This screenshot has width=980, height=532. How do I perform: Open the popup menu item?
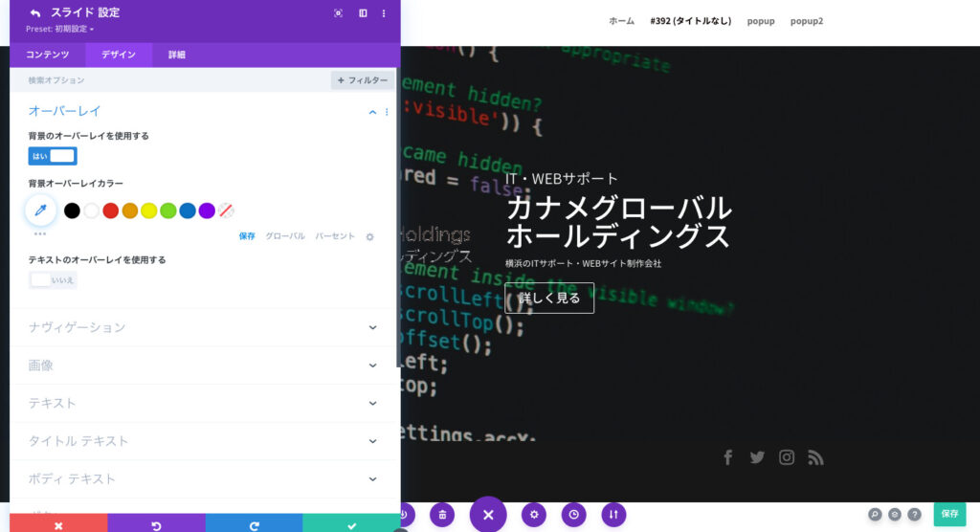(x=761, y=21)
